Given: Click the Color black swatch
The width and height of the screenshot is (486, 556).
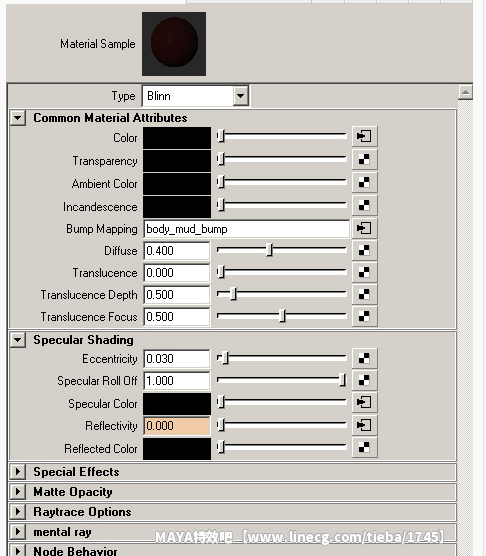Looking at the screenshot, I should (x=177, y=138).
